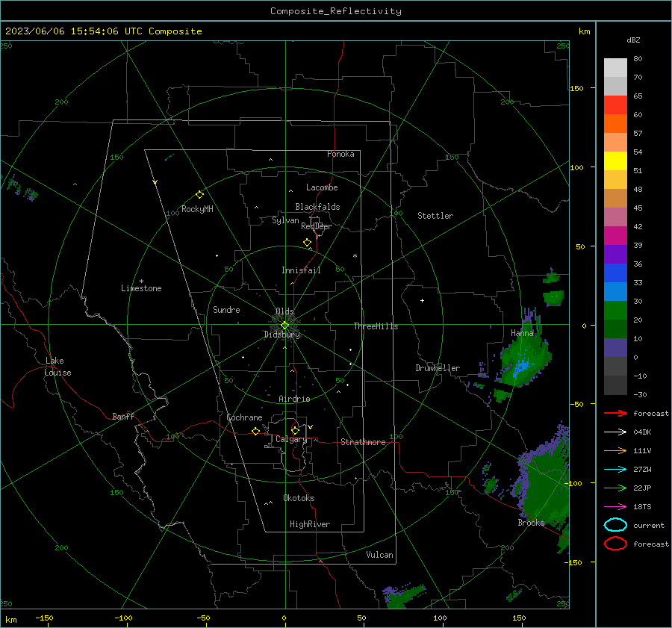This screenshot has width=672, height=628.
Task: Click the yellow diamond marker near Cochrane
Action: point(255,432)
